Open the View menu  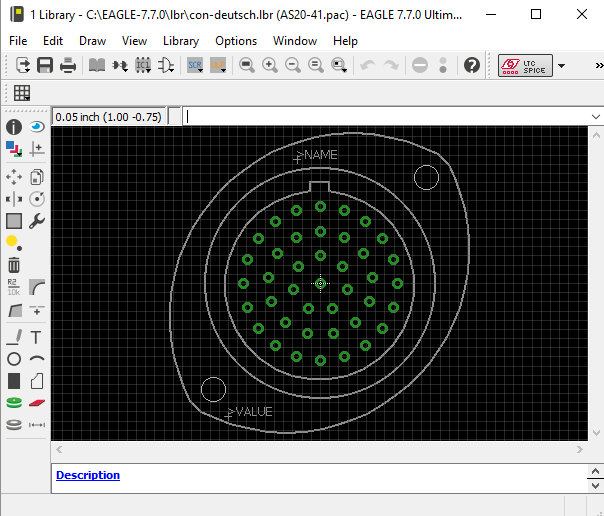point(134,41)
